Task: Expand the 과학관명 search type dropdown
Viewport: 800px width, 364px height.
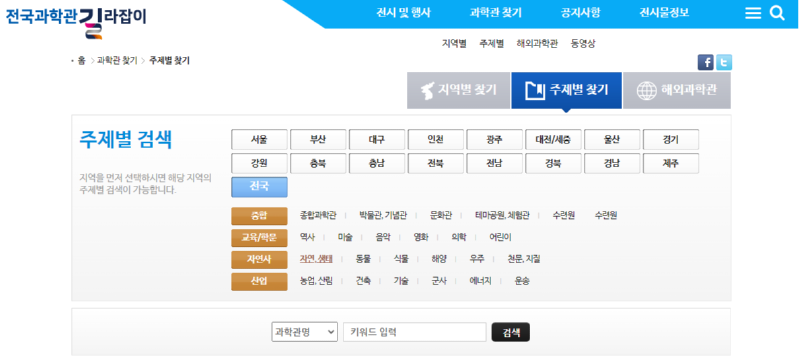Action: (x=305, y=332)
